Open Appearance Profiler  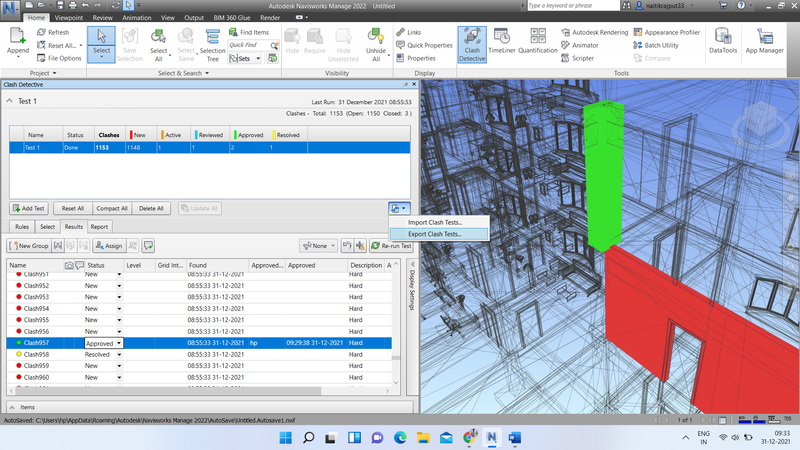click(667, 32)
